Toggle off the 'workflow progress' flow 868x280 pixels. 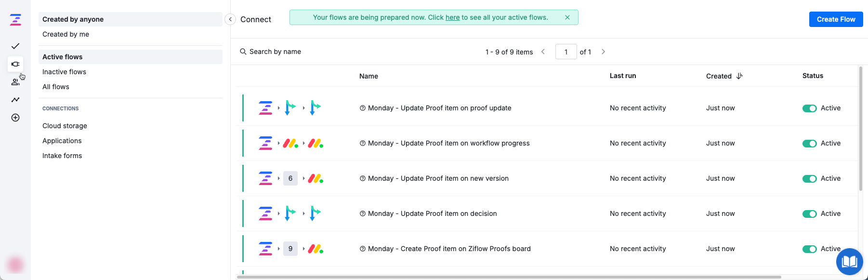809,144
